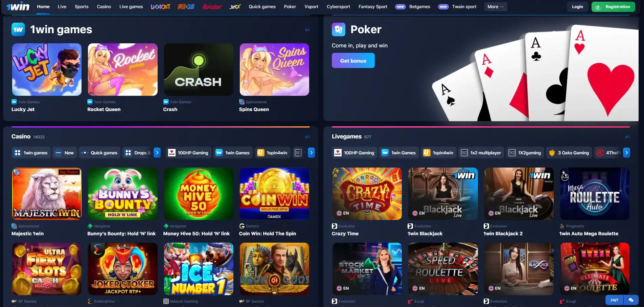Open the Cybersport tab in navigation
Viewport: 644px width, 307px height.
click(338, 6)
